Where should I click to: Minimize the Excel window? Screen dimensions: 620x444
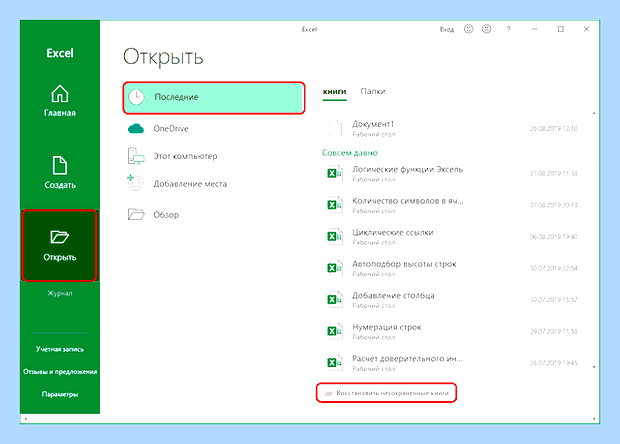(x=535, y=29)
